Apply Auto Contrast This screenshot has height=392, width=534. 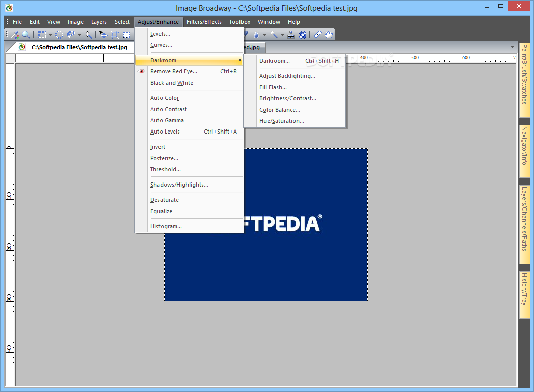click(189, 109)
